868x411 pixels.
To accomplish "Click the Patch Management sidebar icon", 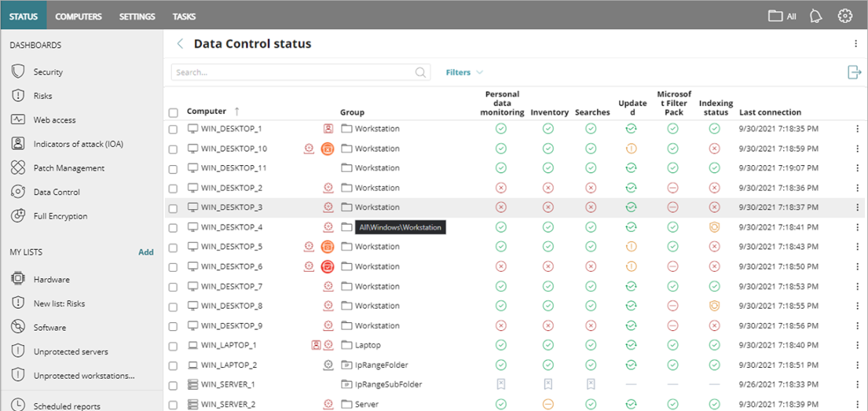I will click(x=18, y=168).
